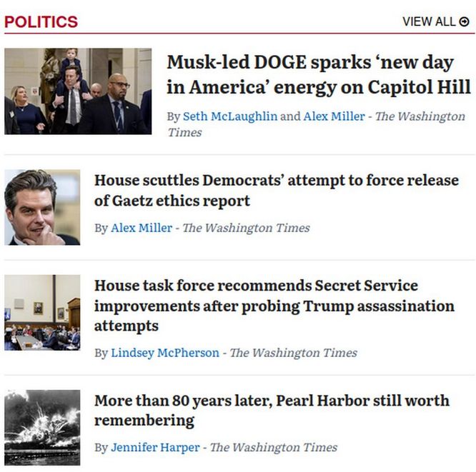Open the Musk Capitol Hill photo thumbnail
This screenshot has height=472, width=476.
78,91
